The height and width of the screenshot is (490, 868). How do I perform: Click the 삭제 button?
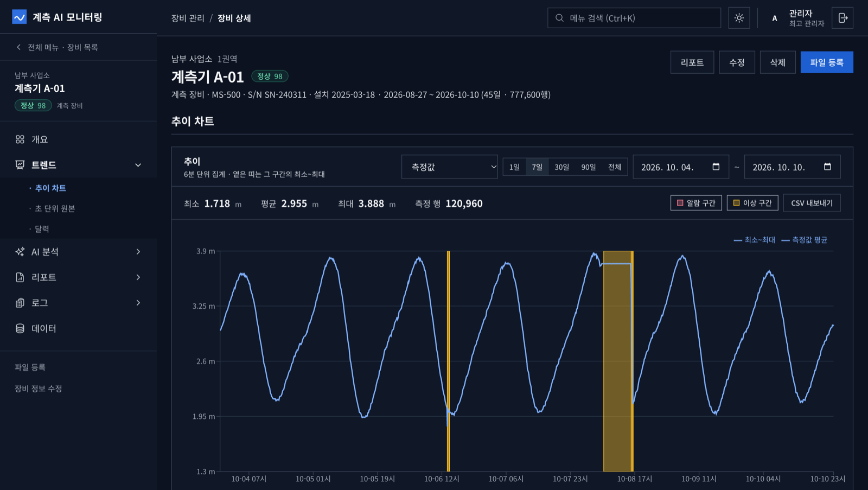point(778,62)
